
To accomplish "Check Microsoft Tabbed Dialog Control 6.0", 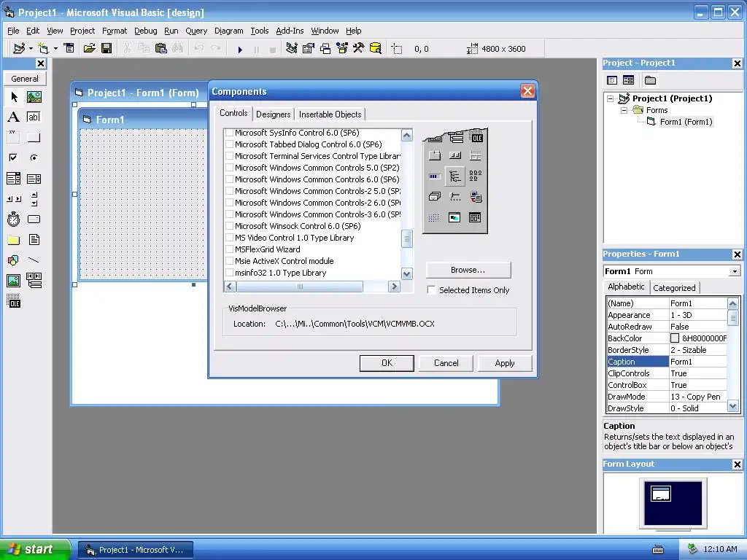I will [x=229, y=144].
